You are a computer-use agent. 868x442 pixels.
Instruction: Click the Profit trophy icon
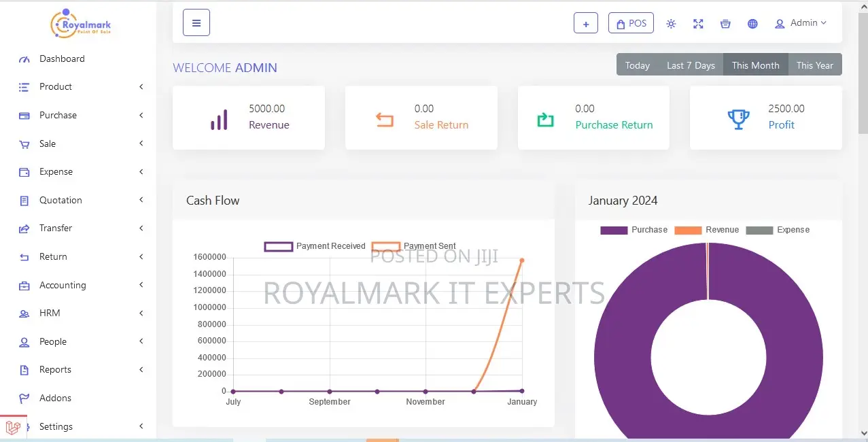[x=738, y=120]
